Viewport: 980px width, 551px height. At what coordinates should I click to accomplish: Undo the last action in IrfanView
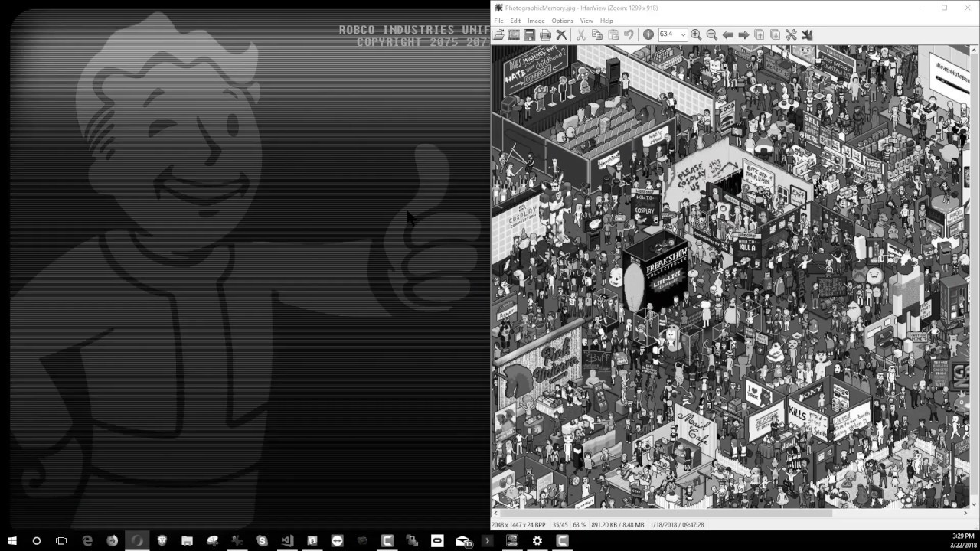629,34
